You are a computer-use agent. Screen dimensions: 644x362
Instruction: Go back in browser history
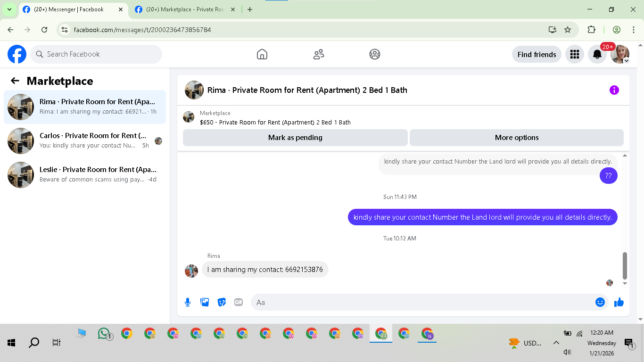(x=10, y=30)
